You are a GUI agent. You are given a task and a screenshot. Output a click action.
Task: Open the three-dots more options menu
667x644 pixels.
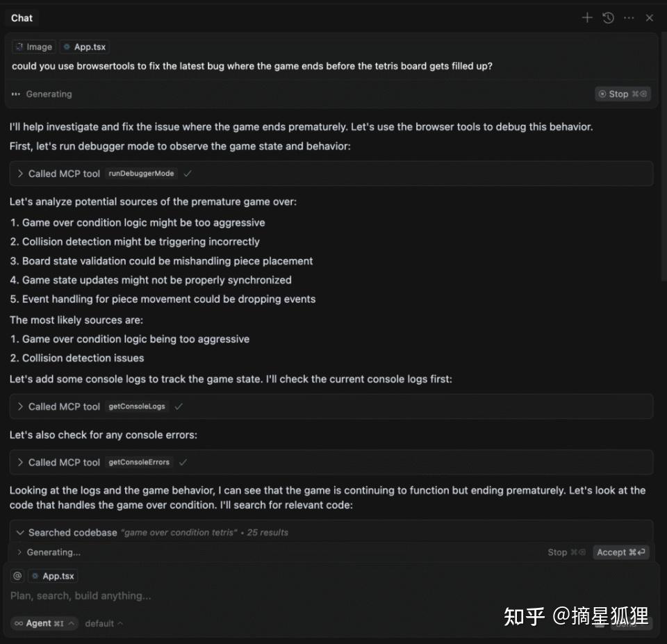[x=629, y=18]
